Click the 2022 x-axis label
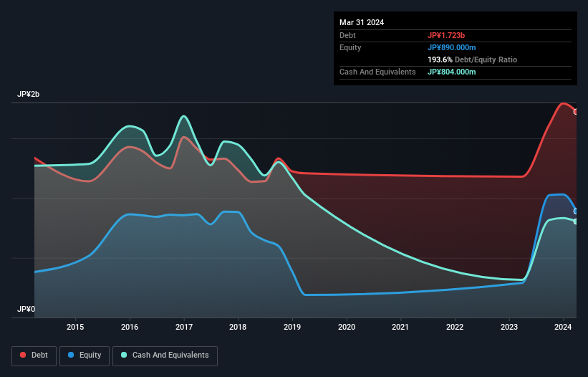588x377 pixels. tap(455, 327)
